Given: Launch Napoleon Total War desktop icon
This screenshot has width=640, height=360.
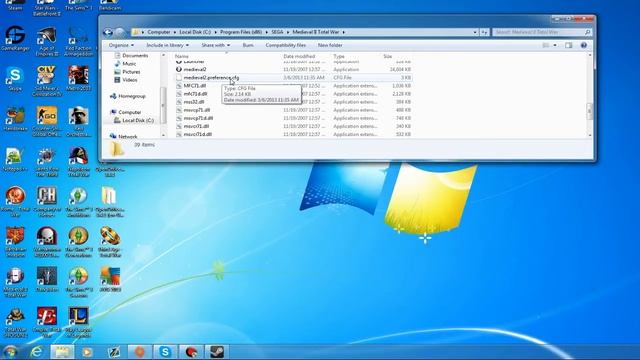Looking at the screenshot, I should click(x=78, y=162).
